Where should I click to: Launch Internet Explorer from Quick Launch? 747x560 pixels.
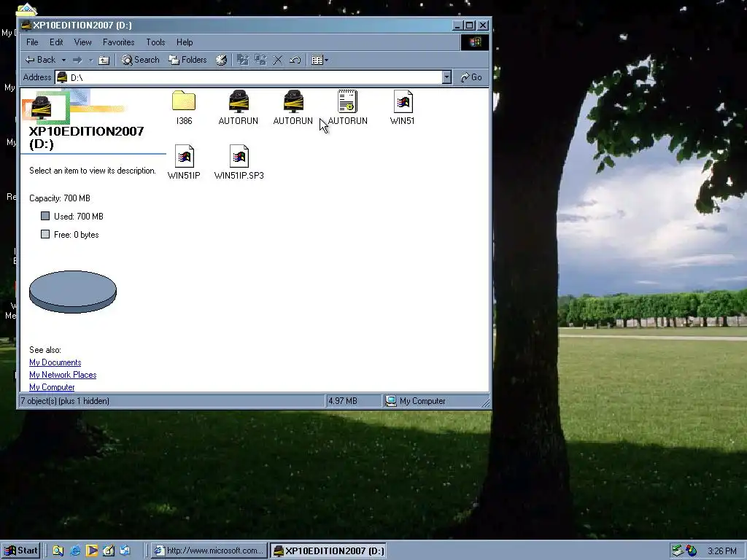(x=75, y=551)
